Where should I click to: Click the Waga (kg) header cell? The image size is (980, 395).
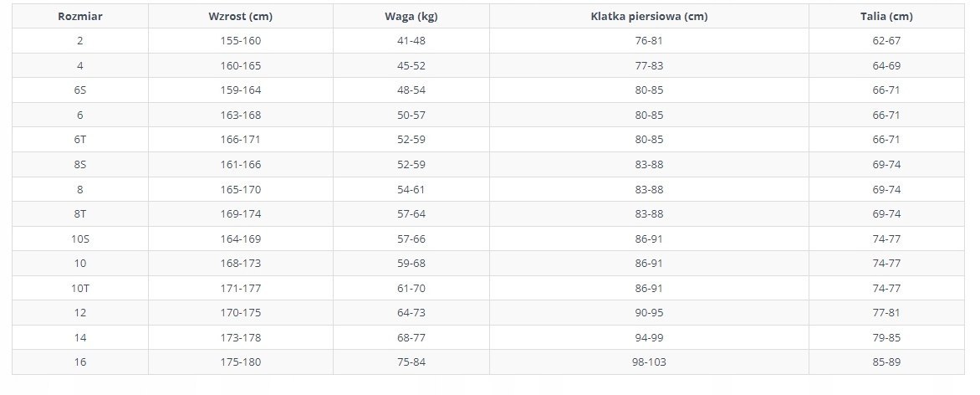tap(411, 17)
